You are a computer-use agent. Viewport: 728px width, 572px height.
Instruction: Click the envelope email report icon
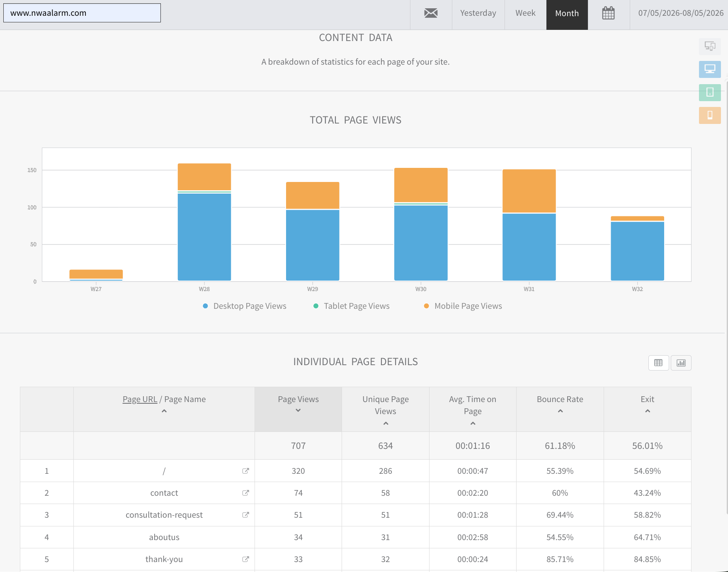pyautogui.click(x=431, y=13)
